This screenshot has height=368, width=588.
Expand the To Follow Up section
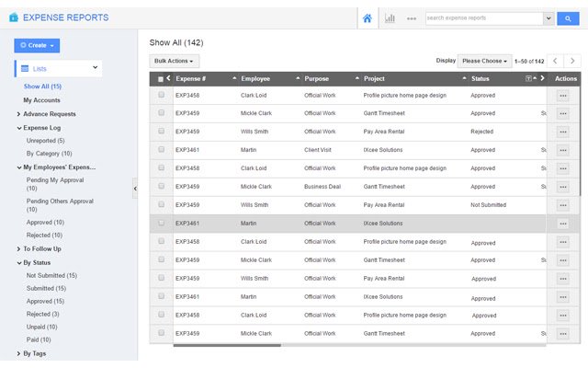pyautogui.click(x=18, y=249)
